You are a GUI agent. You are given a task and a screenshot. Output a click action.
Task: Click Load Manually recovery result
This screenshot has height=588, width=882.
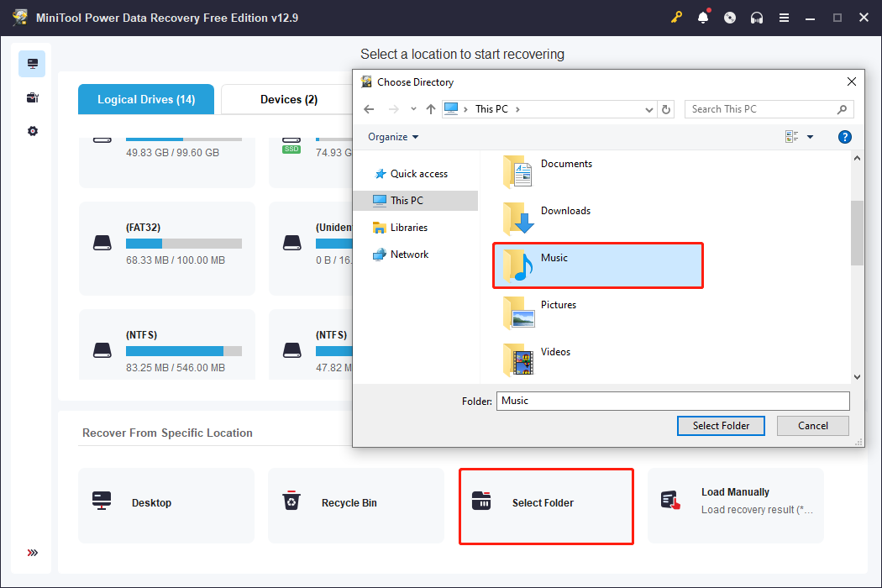point(736,506)
